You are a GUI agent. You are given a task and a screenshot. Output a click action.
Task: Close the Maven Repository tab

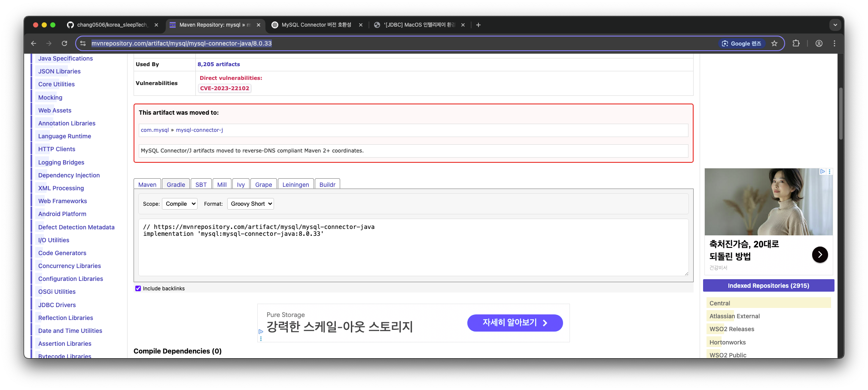pyautogui.click(x=259, y=25)
